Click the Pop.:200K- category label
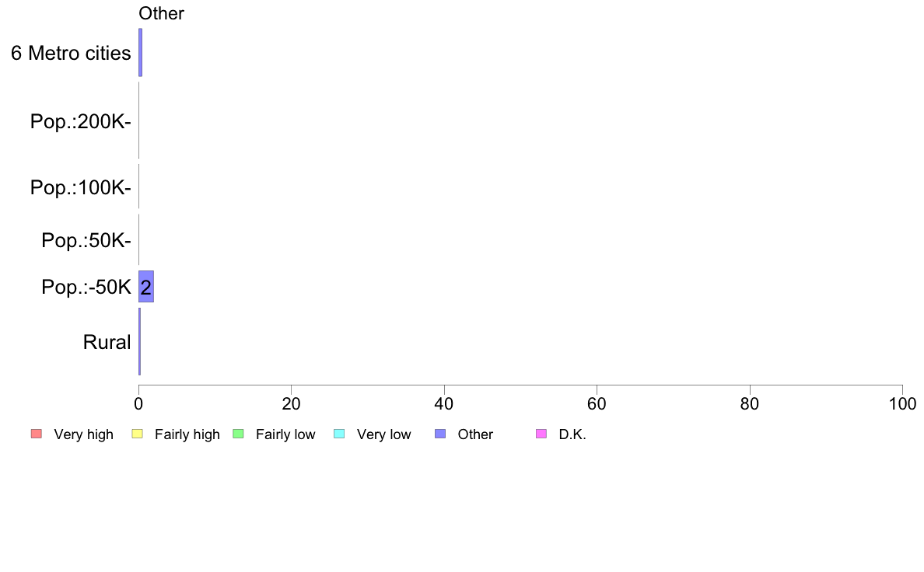The height and width of the screenshot is (572, 924). point(81,121)
